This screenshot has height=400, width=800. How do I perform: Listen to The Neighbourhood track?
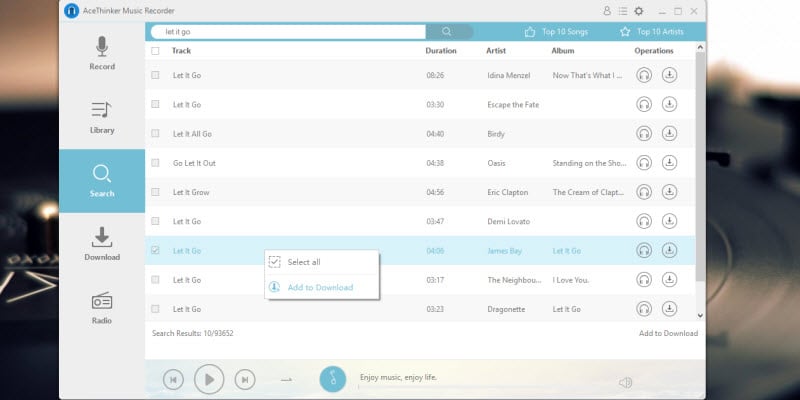pyautogui.click(x=644, y=280)
